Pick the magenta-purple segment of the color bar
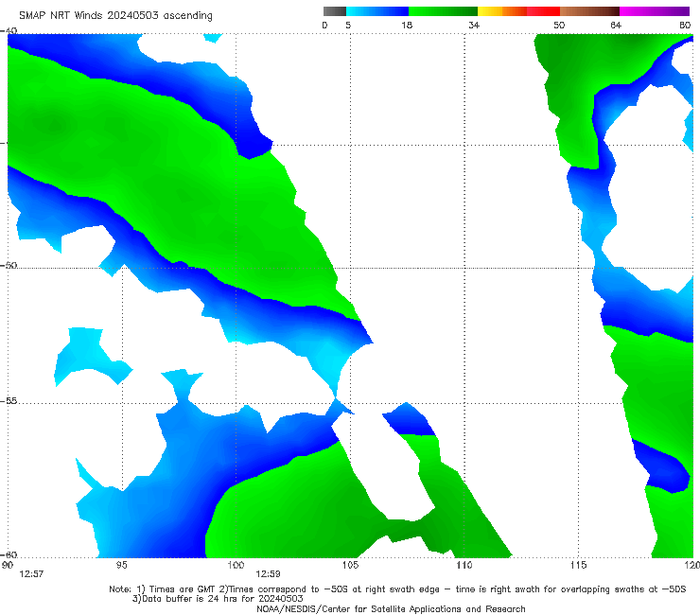700x615 pixels. point(655,11)
